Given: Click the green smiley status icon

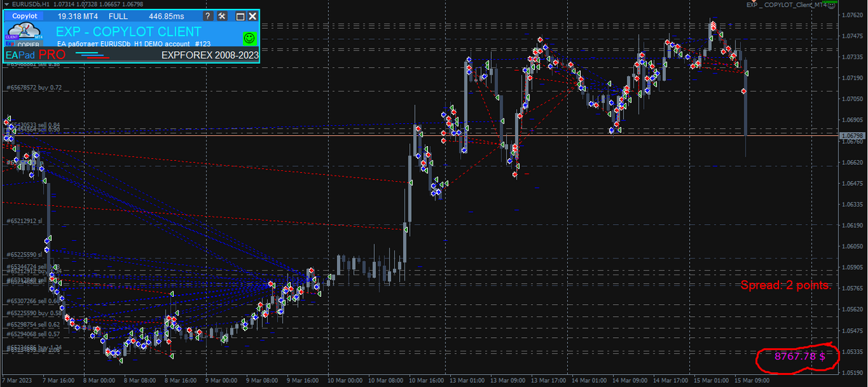Looking at the screenshot, I should point(249,38).
